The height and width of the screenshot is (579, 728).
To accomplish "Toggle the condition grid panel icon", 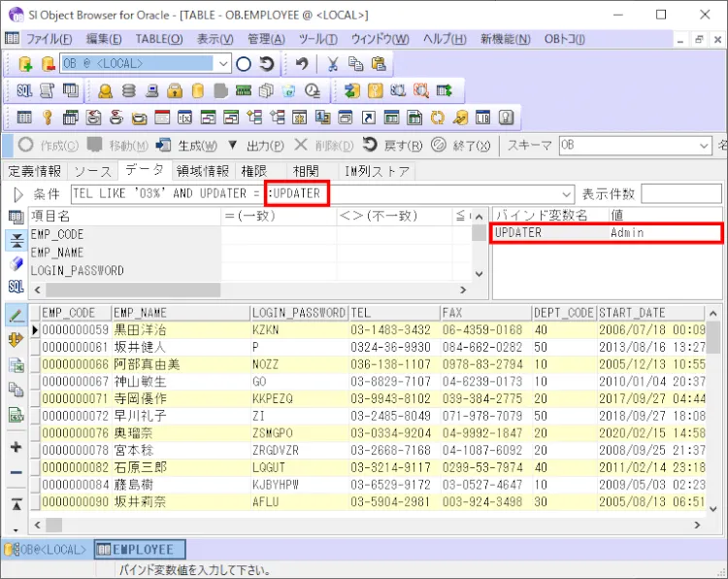I will coord(17,217).
